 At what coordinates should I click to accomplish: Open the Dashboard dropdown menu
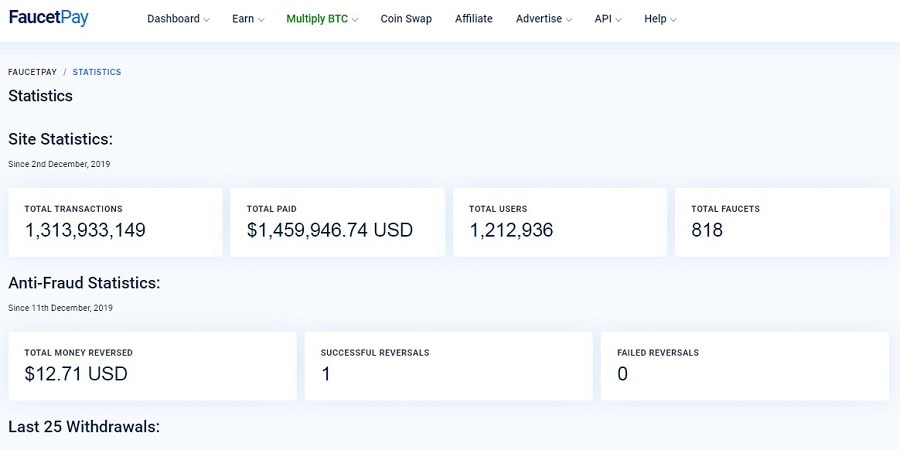pyautogui.click(x=178, y=19)
